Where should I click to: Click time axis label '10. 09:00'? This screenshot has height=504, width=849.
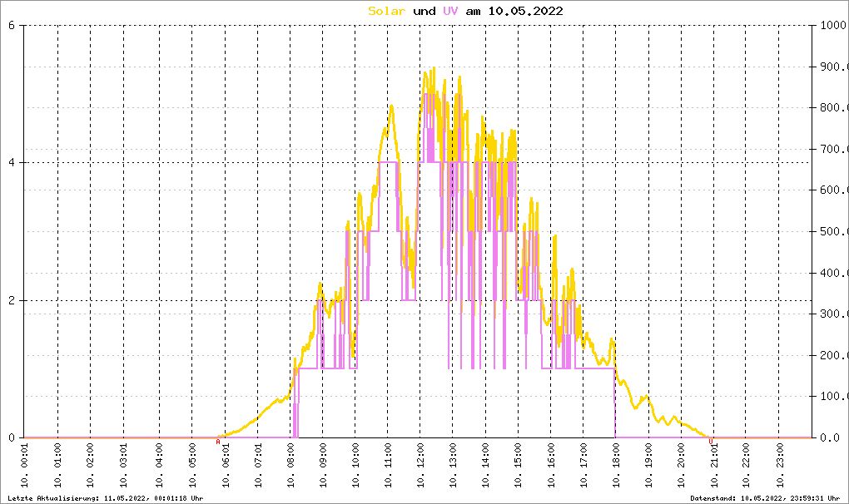(323, 465)
